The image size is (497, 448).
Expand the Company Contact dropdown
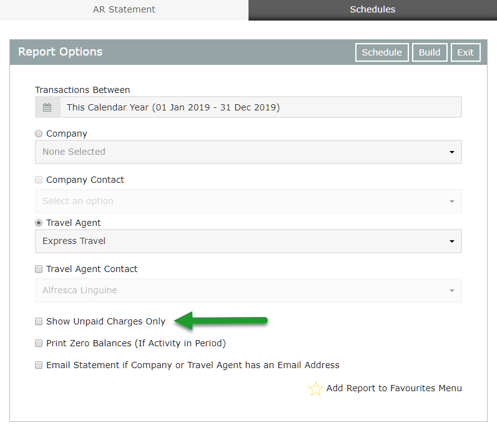pos(248,201)
